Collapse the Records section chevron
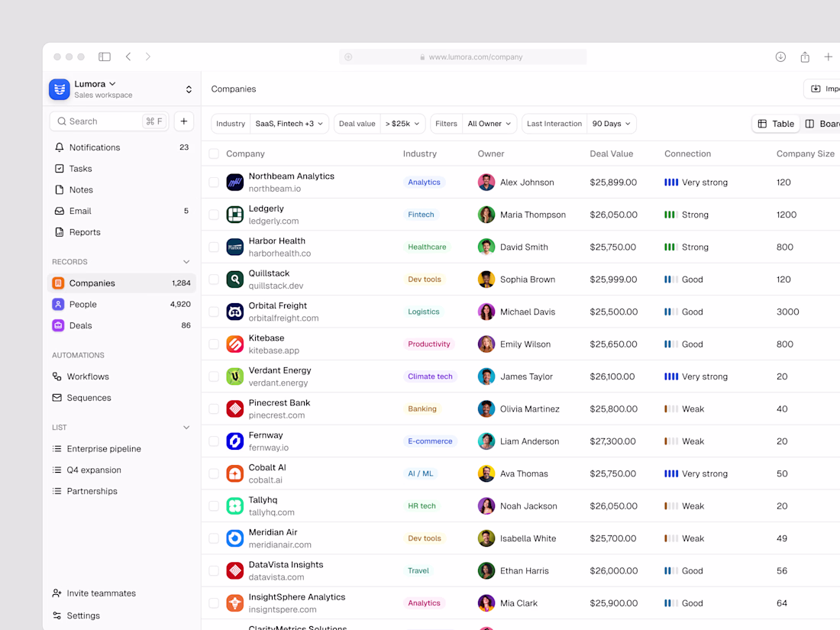 [186, 262]
